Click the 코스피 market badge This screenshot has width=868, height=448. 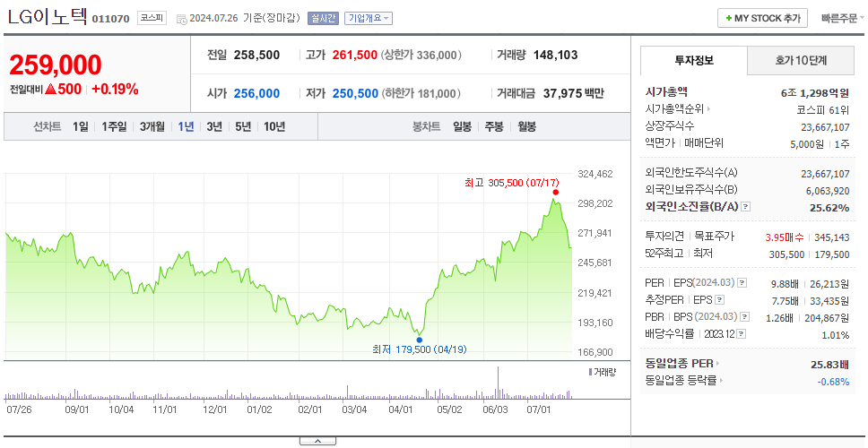[x=152, y=18]
